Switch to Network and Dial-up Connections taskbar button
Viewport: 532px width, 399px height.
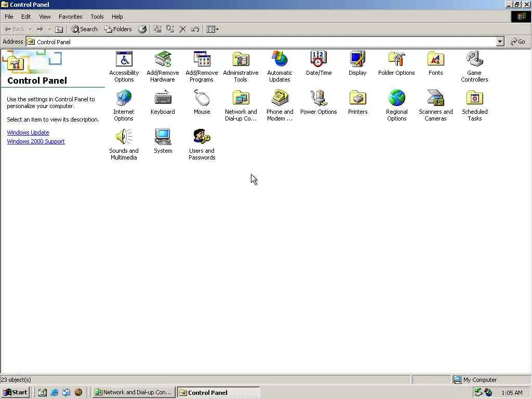point(134,393)
